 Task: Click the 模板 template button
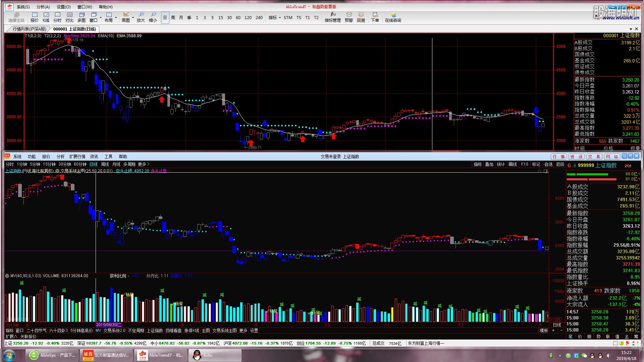[x=544, y=330]
